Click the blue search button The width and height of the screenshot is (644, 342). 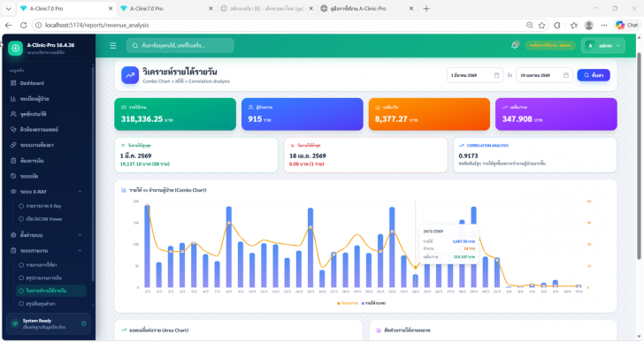pos(594,75)
